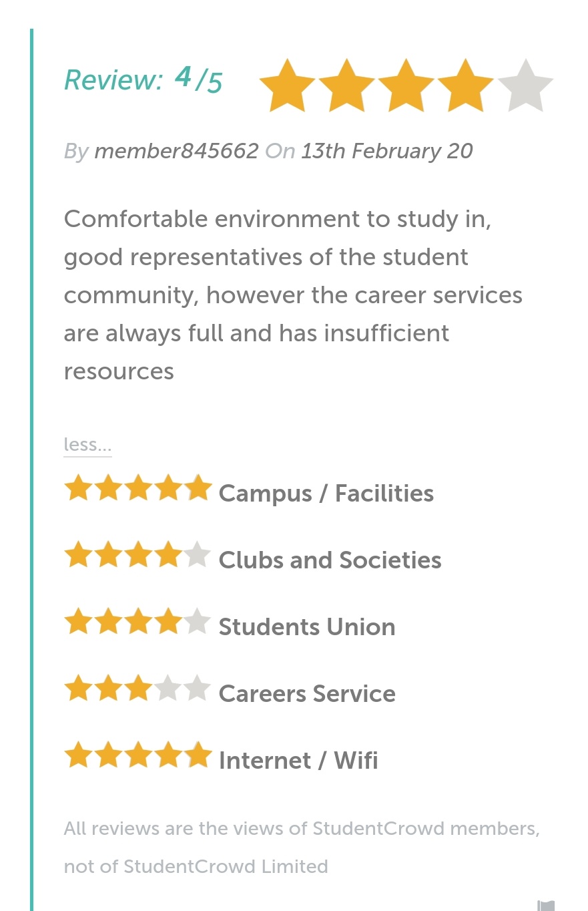This screenshot has height=911, width=588.
Task: Select the Clubs and Societies label
Action: click(x=330, y=560)
